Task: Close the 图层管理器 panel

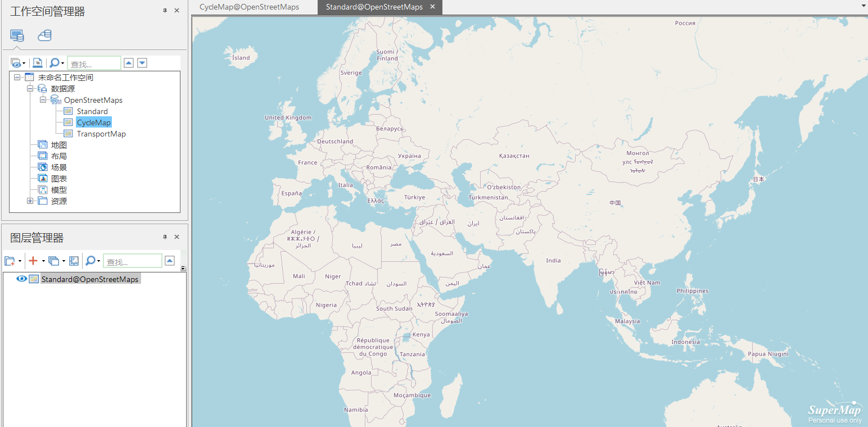Action: coord(177,237)
